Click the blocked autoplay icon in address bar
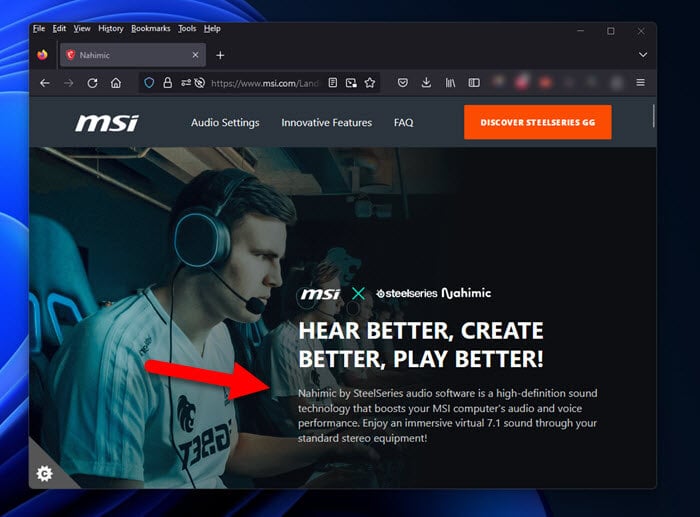The width and height of the screenshot is (700, 517). coord(200,83)
